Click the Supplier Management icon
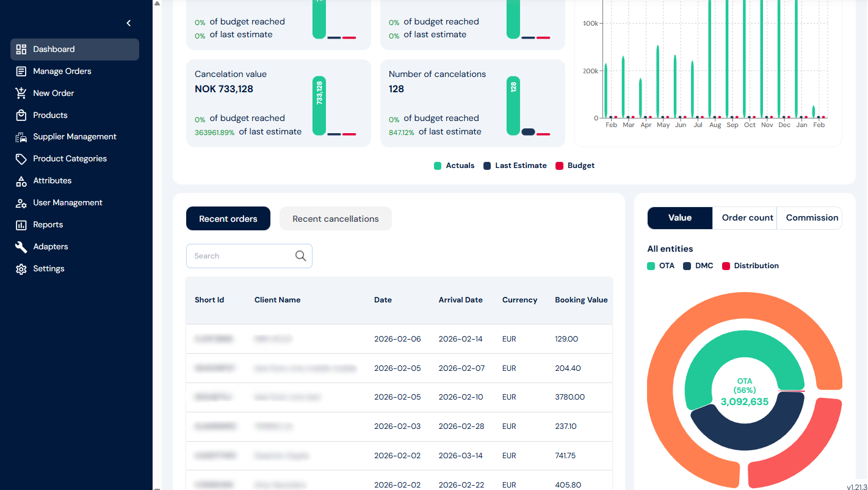This screenshot has width=868, height=490. coord(21,137)
